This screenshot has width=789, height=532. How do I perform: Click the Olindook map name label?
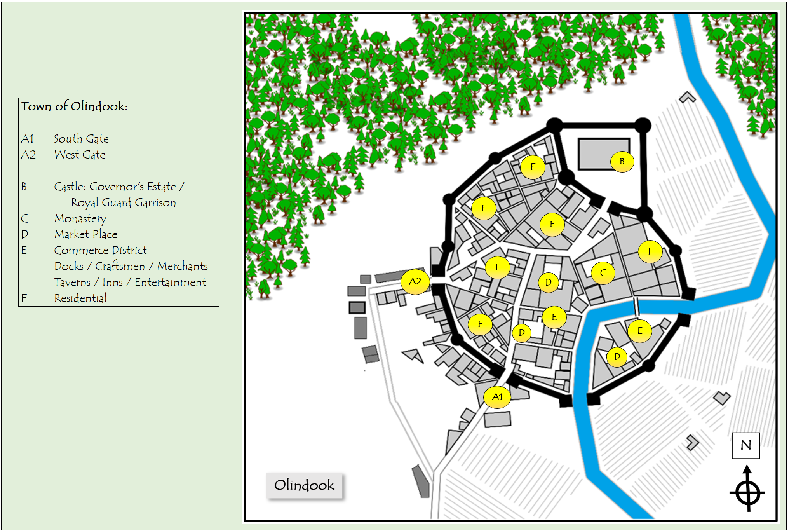(x=304, y=485)
